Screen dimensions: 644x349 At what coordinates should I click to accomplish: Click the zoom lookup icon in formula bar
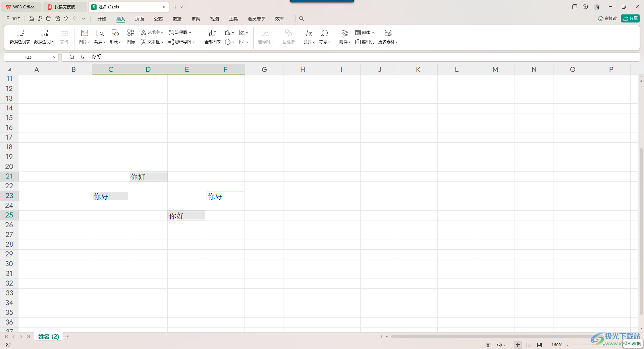(x=72, y=57)
